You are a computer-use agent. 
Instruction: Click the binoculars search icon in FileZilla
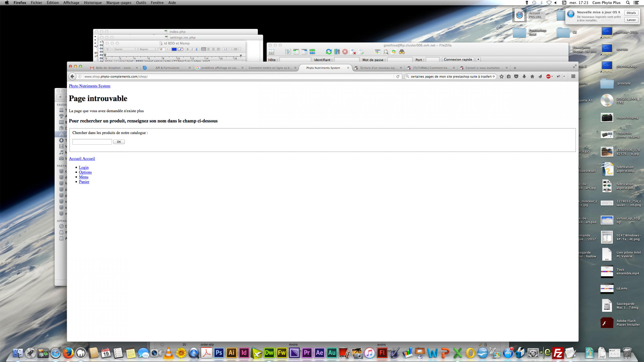402,52
